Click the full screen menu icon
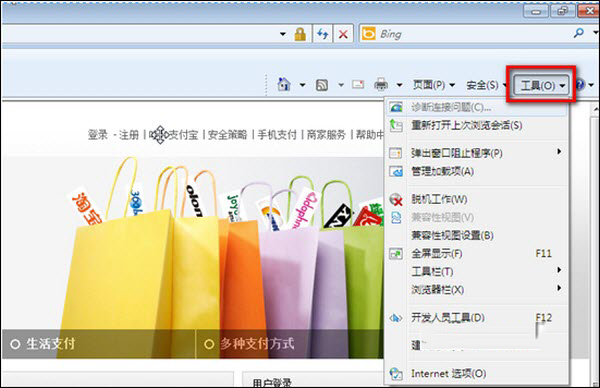The image size is (600, 388). [396, 253]
